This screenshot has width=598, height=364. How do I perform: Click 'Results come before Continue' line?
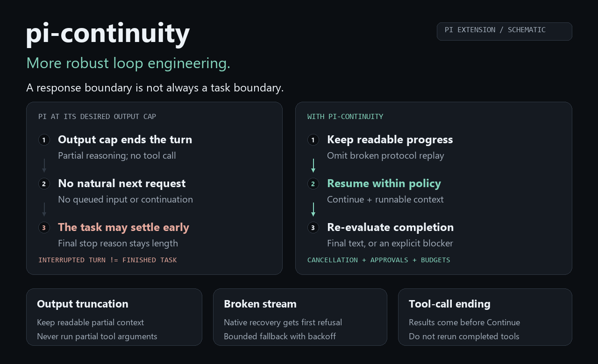click(x=464, y=322)
